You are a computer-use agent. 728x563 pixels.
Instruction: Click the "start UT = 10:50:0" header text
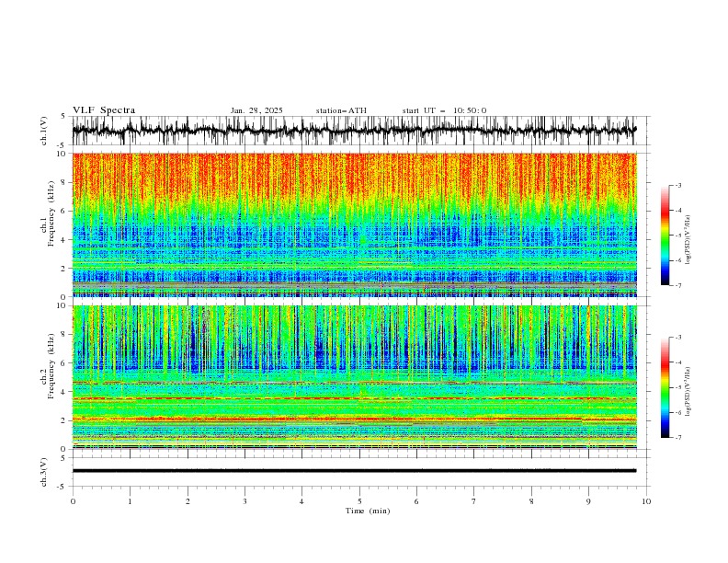444,110
